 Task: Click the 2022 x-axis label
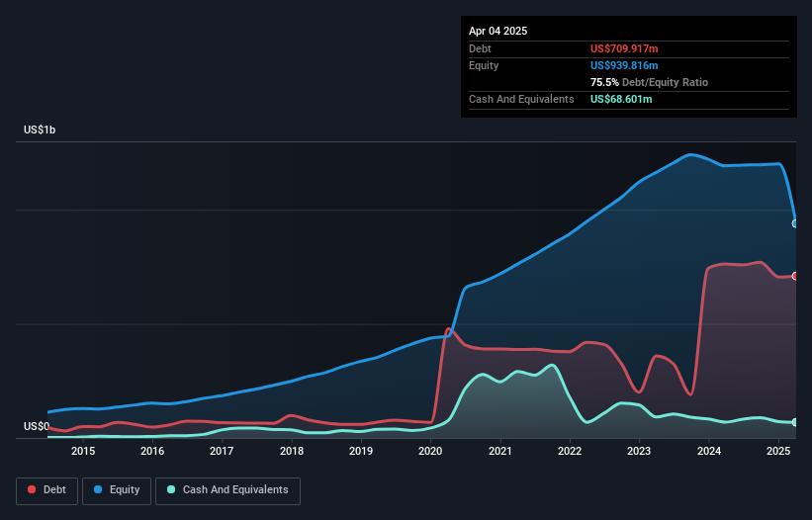click(570, 451)
